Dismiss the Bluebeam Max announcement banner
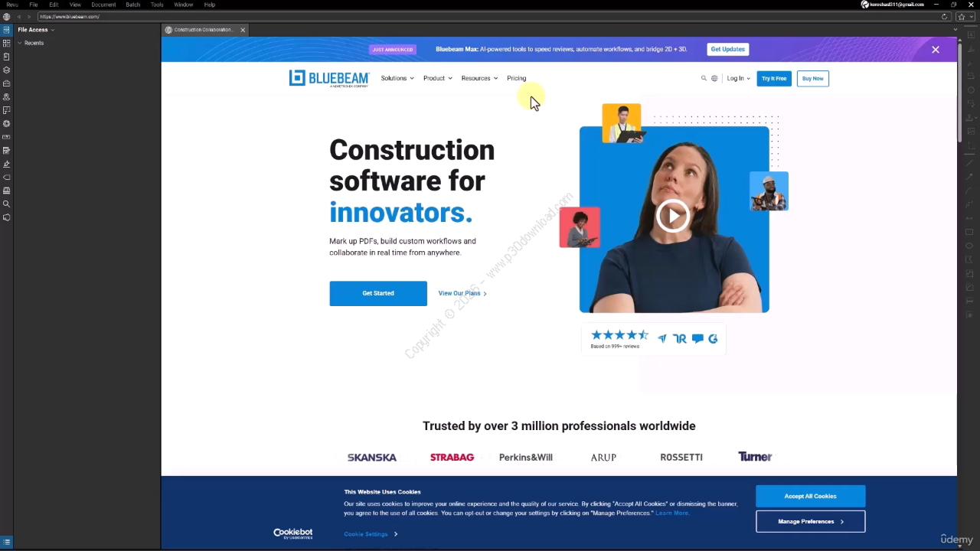 click(x=936, y=50)
